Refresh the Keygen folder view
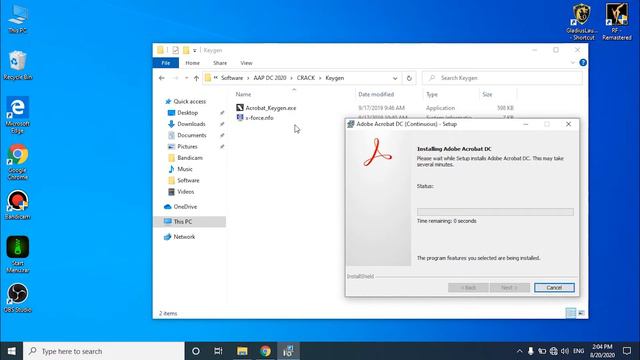 pyautogui.click(x=409, y=78)
